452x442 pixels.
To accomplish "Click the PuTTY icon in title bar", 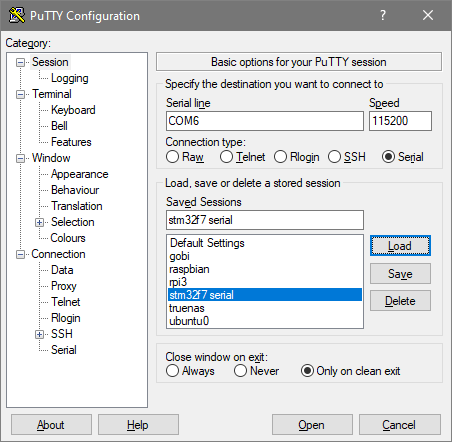I will click(17, 15).
